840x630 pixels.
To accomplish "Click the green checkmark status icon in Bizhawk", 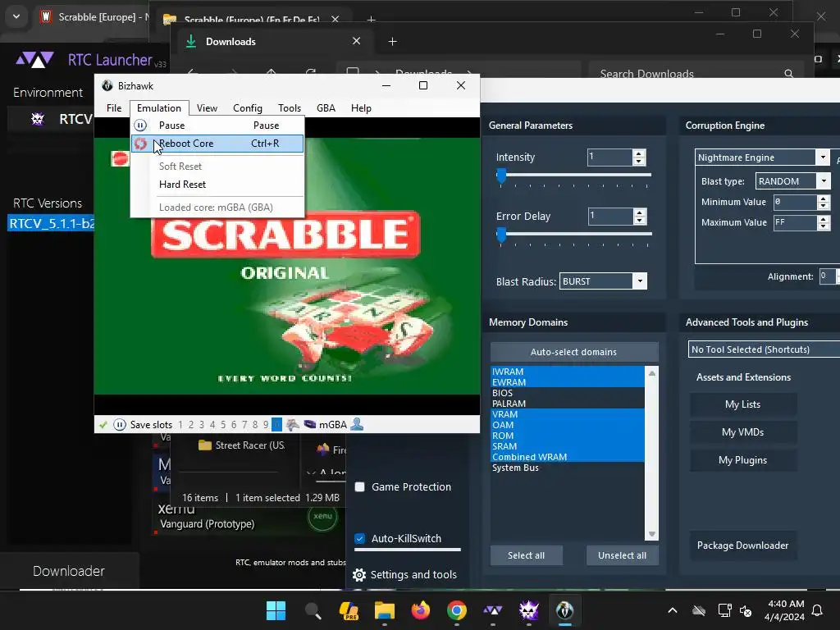I will click(x=103, y=425).
